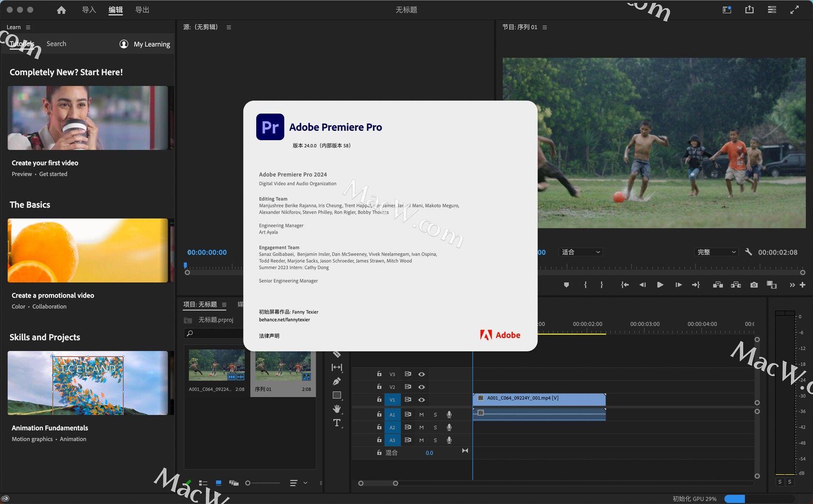Image resolution: width=813 pixels, height=504 pixels.
Task: Click Tutorials tab in Learn panel
Action: [x=22, y=44]
